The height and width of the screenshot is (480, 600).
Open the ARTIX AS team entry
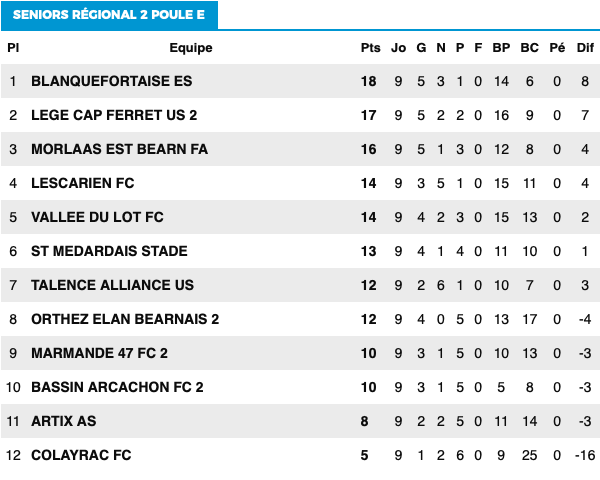pyautogui.click(x=64, y=421)
